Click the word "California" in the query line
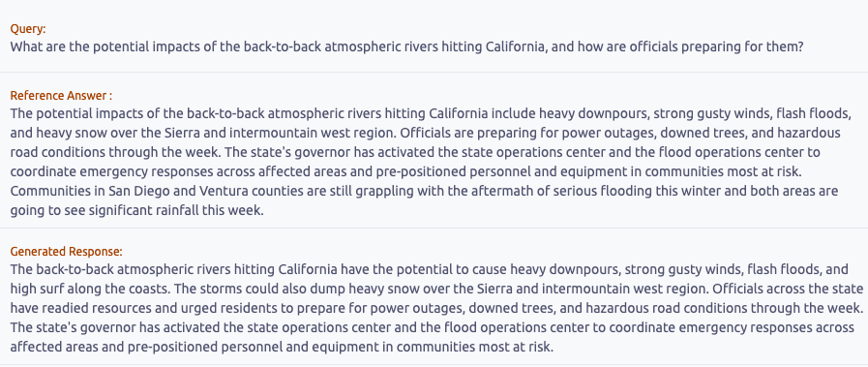This screenshot has width=868, height=367. pyautogui.click(x=516, y=47)
